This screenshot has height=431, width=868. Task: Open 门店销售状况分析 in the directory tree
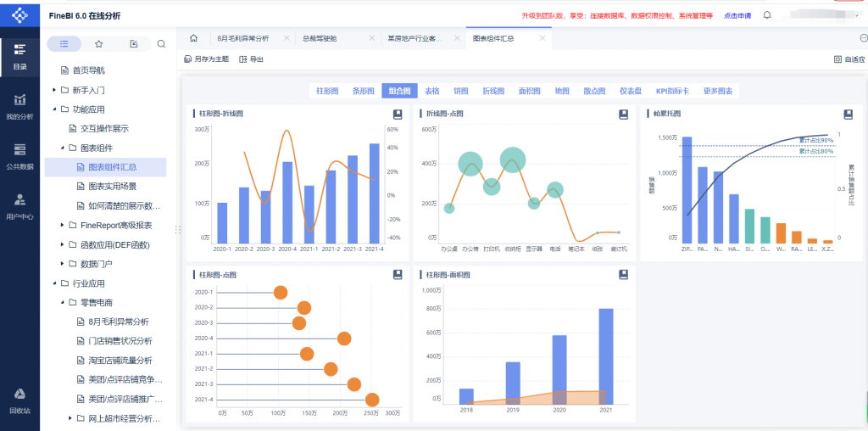120,341
